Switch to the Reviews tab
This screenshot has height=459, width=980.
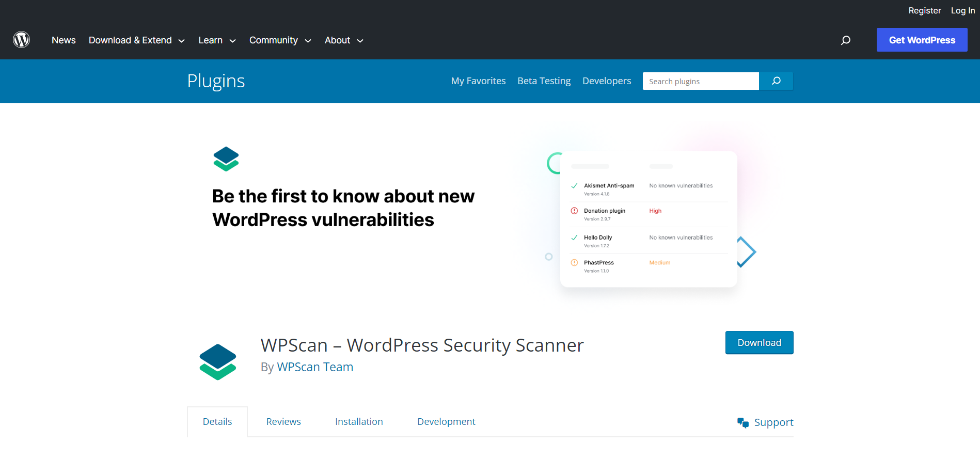click(x=283, y=422)
